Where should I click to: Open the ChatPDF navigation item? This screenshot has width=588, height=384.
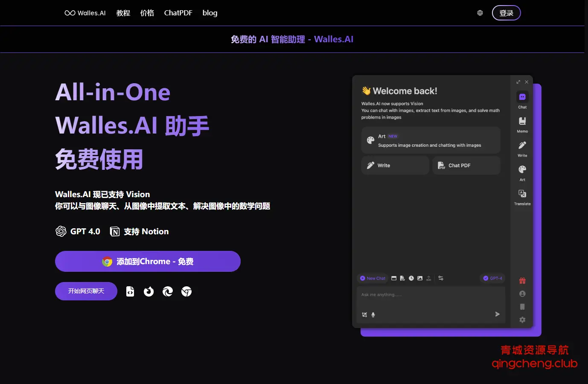(x=178, y=13)
